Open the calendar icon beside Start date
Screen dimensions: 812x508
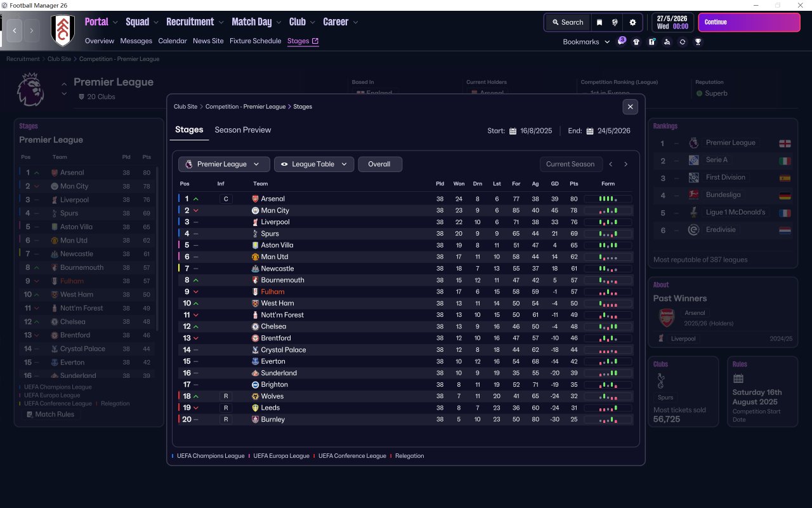[x=513, y=131]
